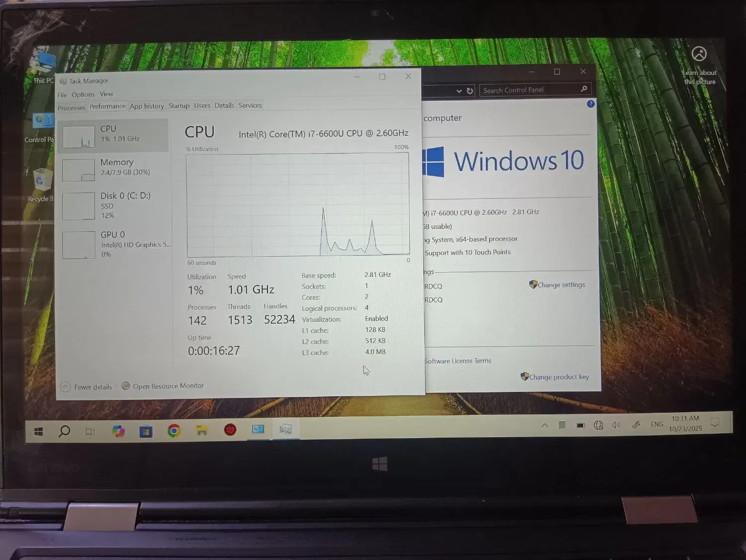Open the notification center icon
Screen dimensions: 746x560
click(x=715, y=423)
